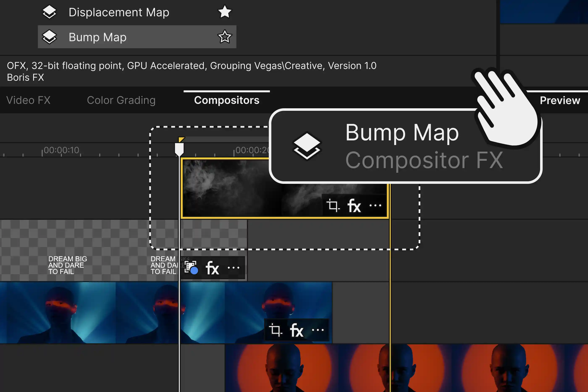The width and height of the screenshot is (588, 392).
Task: Open crop tool on the smoke clip
Action: tap(333, 205)
